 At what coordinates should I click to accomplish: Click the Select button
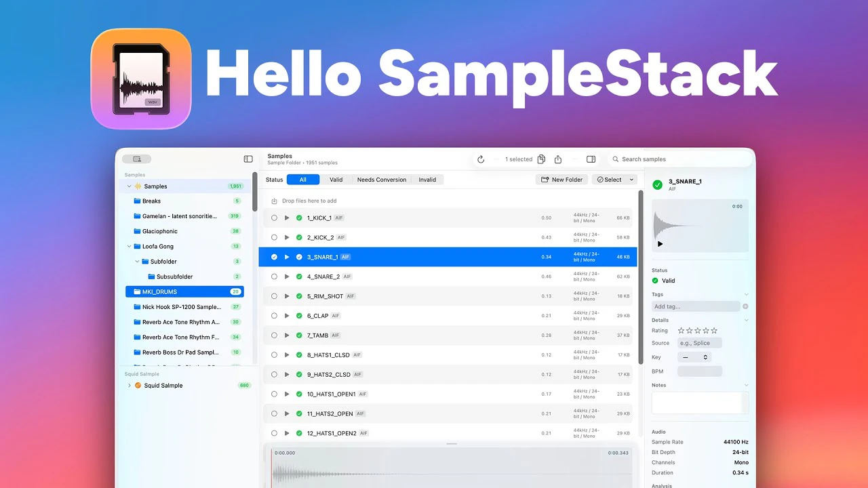[609, 180]
